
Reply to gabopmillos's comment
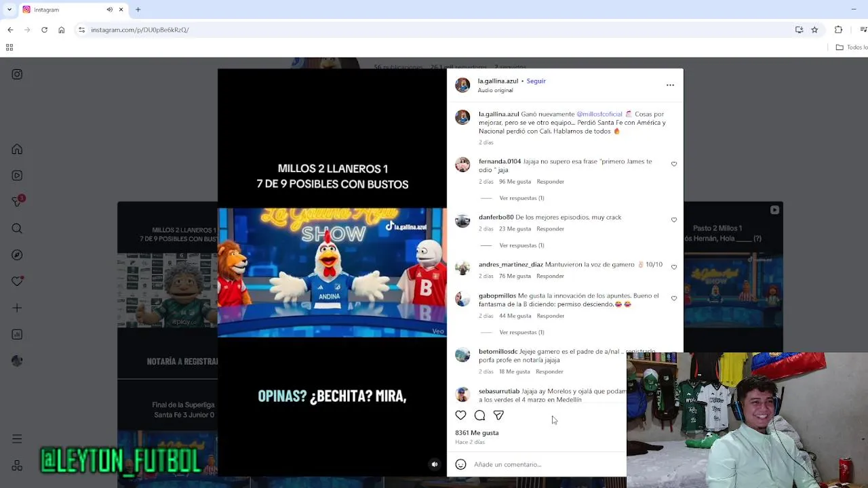point(550,316)
